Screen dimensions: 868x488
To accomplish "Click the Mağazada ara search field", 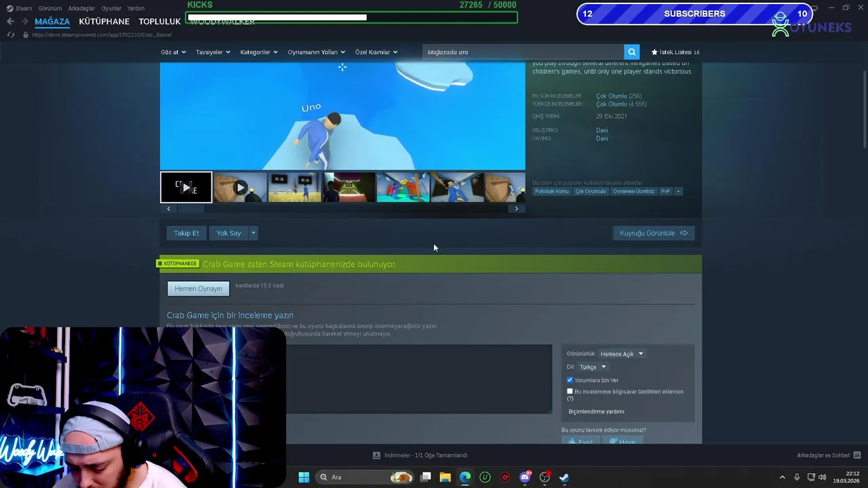I will coord(524,52).
